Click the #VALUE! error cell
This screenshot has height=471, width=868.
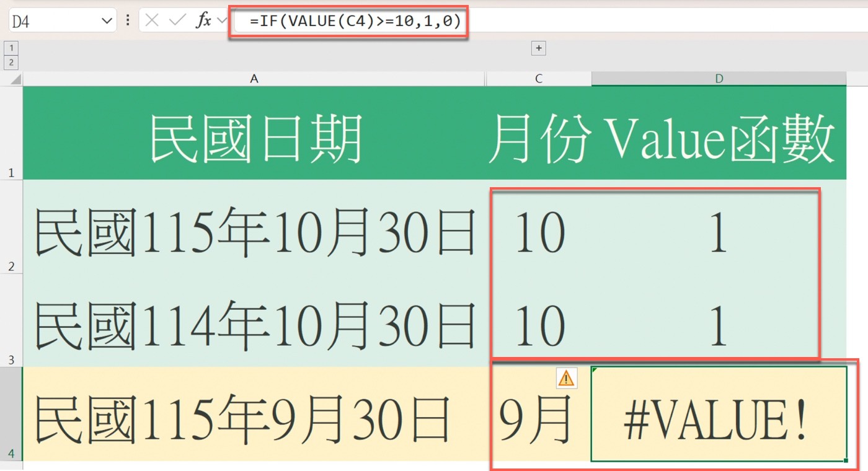pos(719,414)
